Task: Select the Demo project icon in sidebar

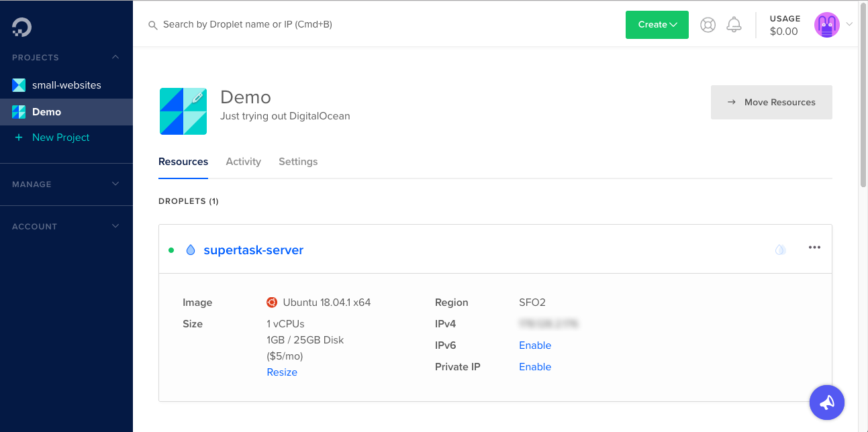Action: [x=19, y=112]
